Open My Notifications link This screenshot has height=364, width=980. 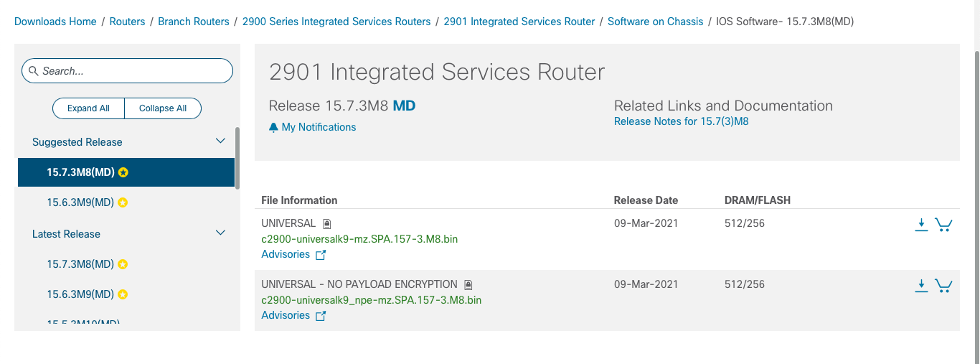click(319, 127)
